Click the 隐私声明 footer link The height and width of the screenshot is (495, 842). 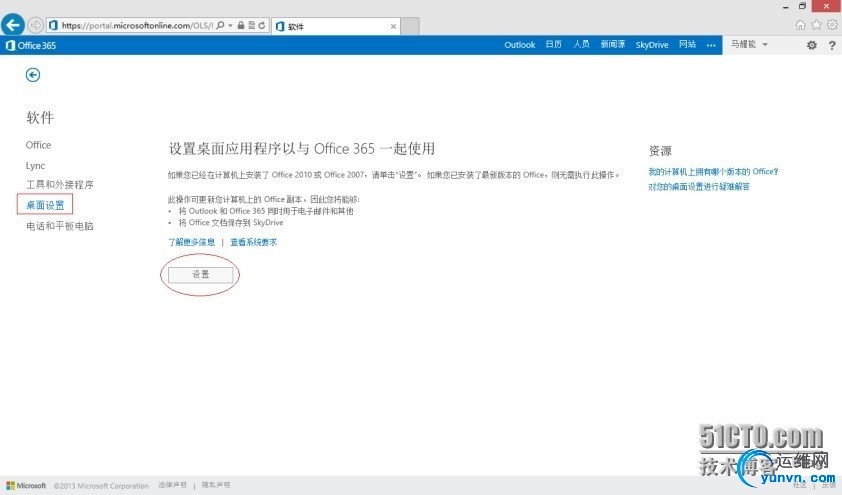[x=216, y=485]
